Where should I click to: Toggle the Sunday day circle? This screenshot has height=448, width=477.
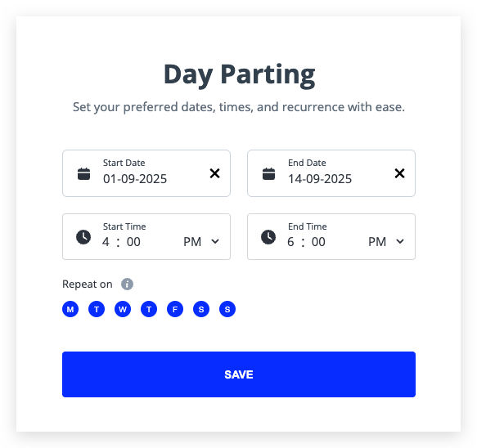227,309
